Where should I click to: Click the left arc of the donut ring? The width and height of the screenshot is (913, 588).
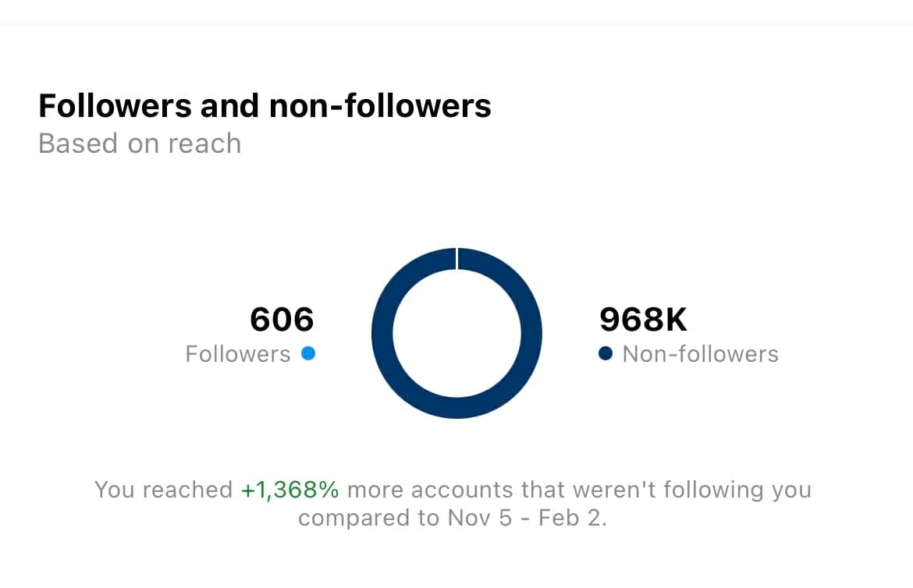(382, 333)
